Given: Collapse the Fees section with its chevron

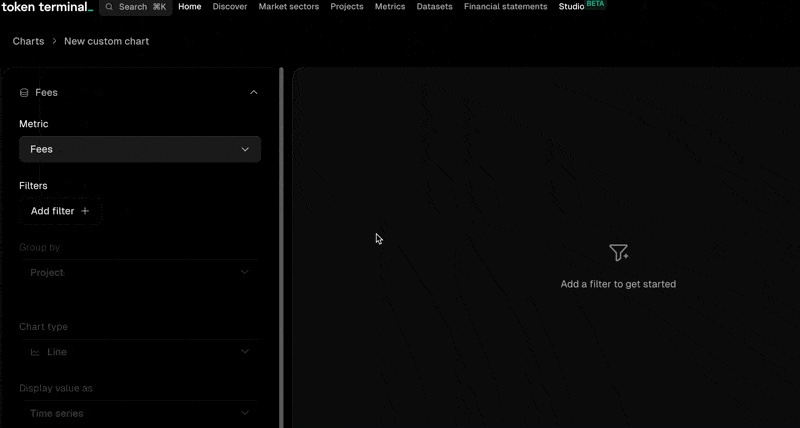Looking at the screenshot, I should click(254, 92).
